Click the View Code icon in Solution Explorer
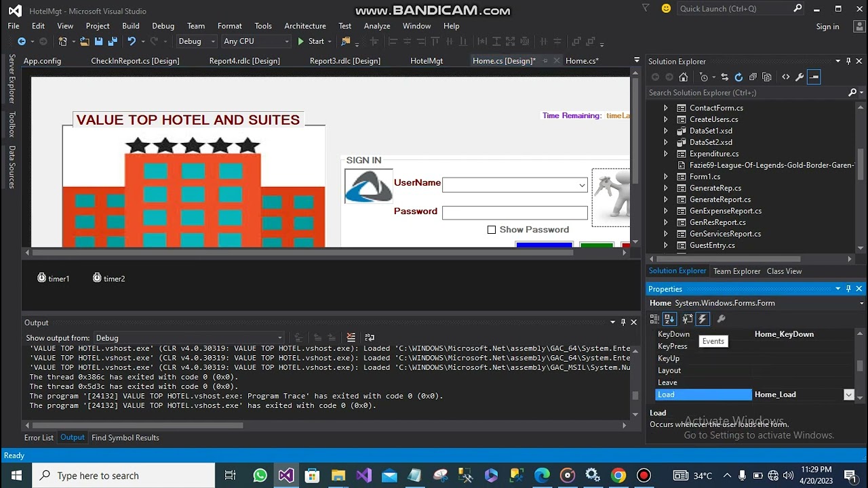The width and height of the screenshot is (868, 488). point(786,77)
